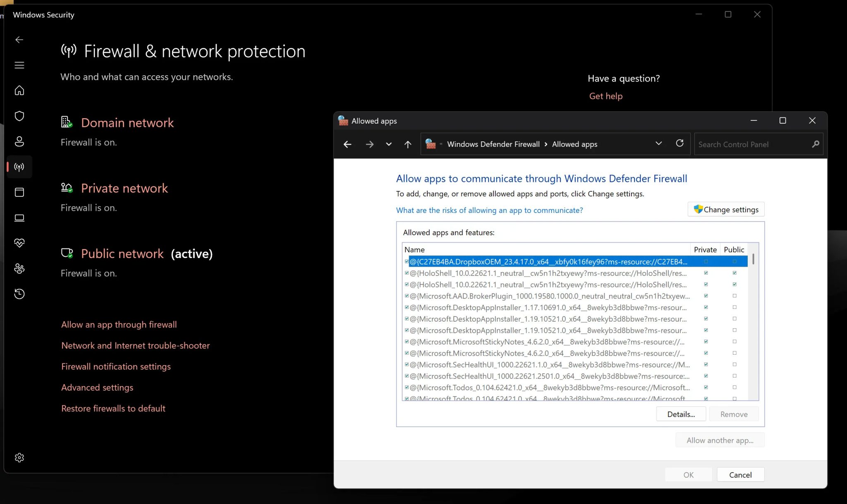The image size is (847, 504).
Task: Open Protection history sidebar icon
Action: tap(19, 294)
